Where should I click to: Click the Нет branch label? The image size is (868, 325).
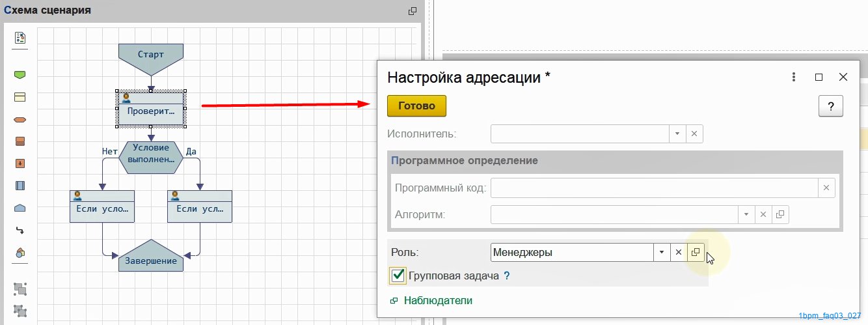click(109, 151)
